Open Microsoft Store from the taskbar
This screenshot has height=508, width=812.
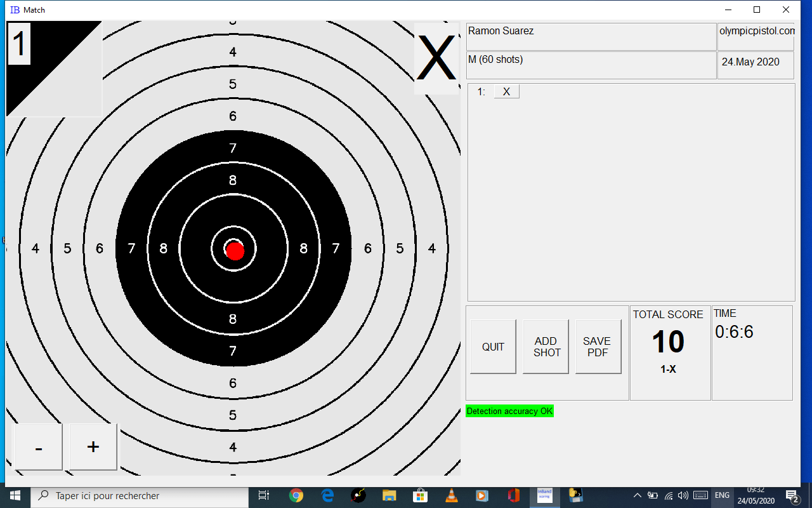pos(420,495)
